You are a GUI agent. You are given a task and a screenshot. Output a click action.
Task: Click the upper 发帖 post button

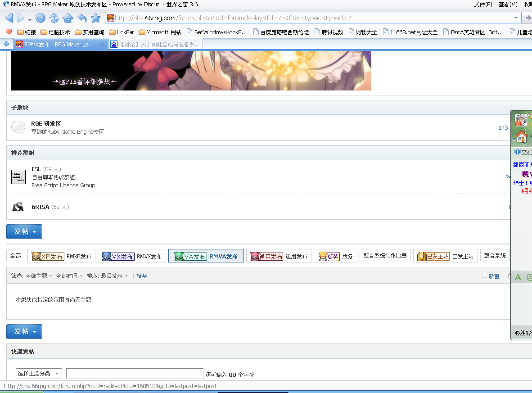click(x=24, y=231)
